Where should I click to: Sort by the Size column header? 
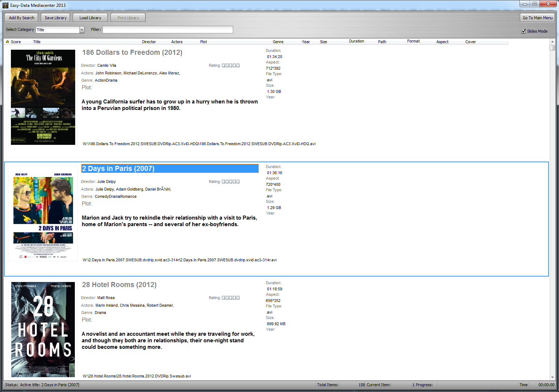tap(324, 42)
